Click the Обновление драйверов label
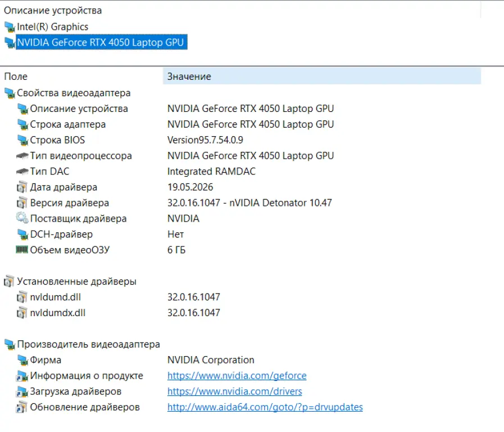The height and width of the screenshot is (432, 504). tap(85, 407)
